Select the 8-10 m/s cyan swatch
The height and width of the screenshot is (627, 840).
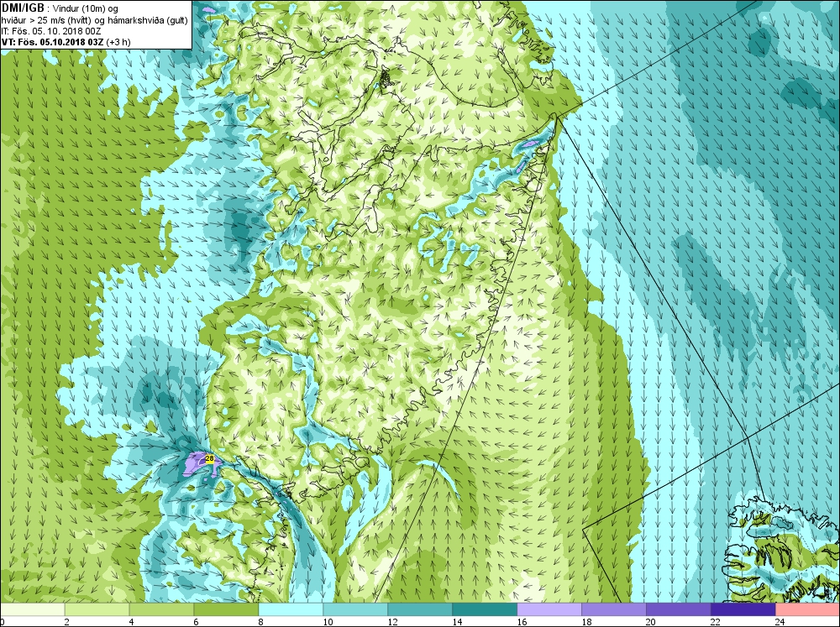pyautogui.click(x=291, y=610)
